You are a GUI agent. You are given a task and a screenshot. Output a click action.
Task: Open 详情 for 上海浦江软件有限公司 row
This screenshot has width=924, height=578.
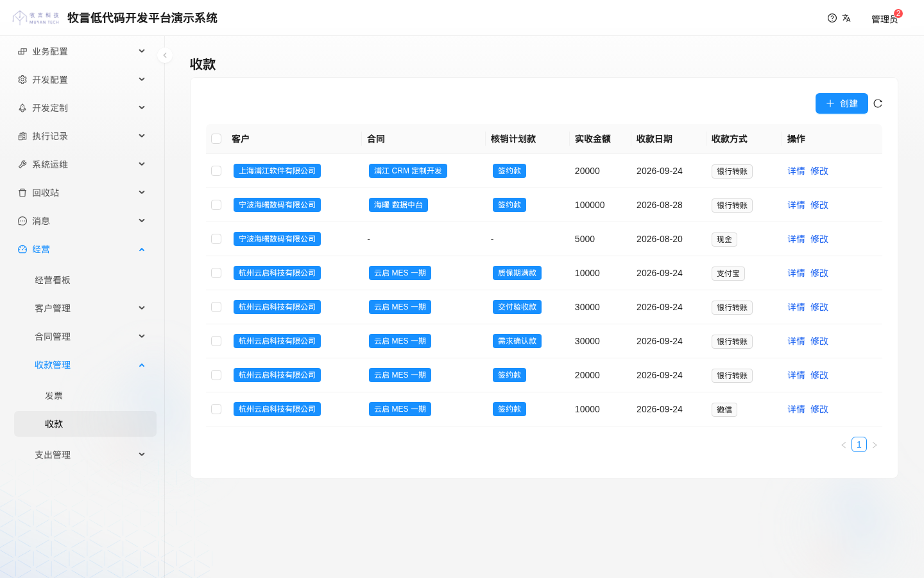(x=796, y=171)
